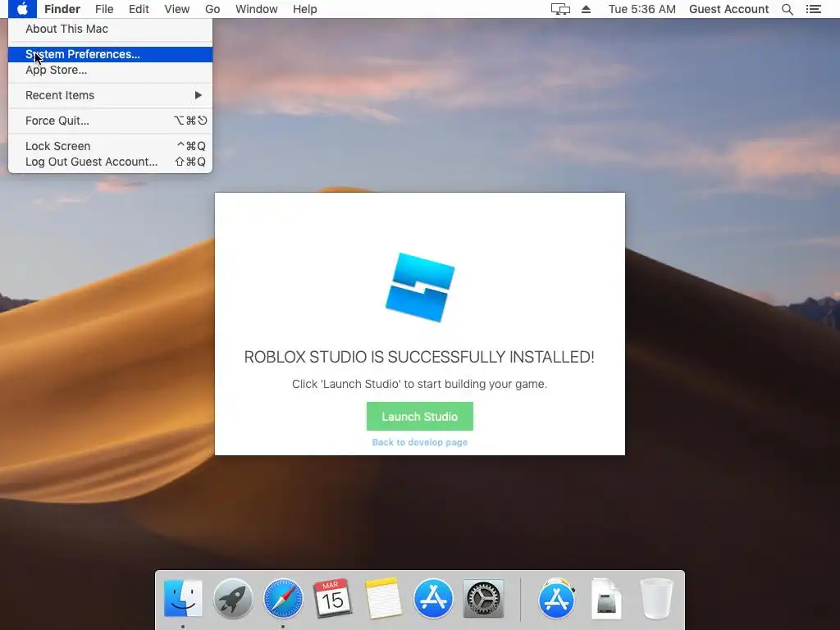Open the Window menu

click(x=257, y=9)
